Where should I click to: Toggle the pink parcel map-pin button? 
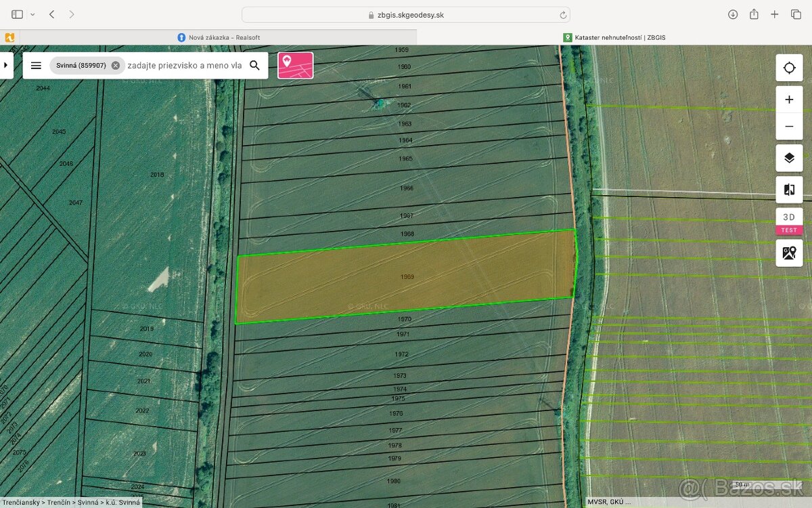(295, 66)
